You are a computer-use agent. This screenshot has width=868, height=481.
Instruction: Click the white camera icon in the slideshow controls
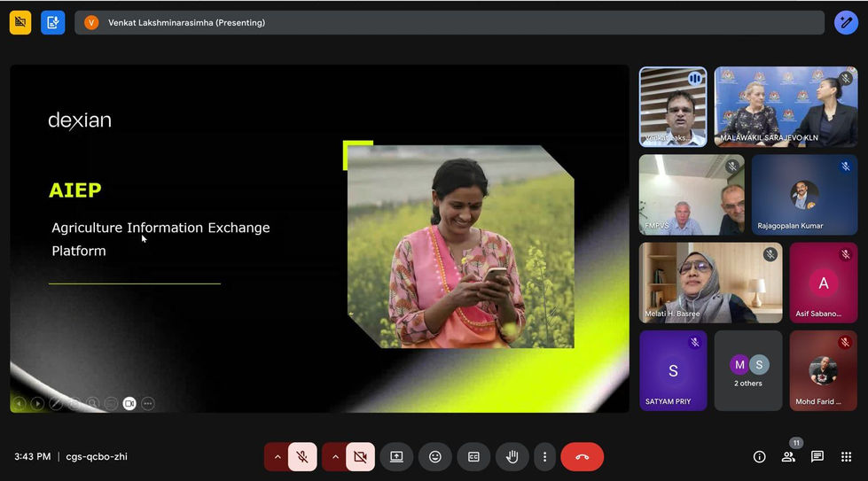coord(129,404)
